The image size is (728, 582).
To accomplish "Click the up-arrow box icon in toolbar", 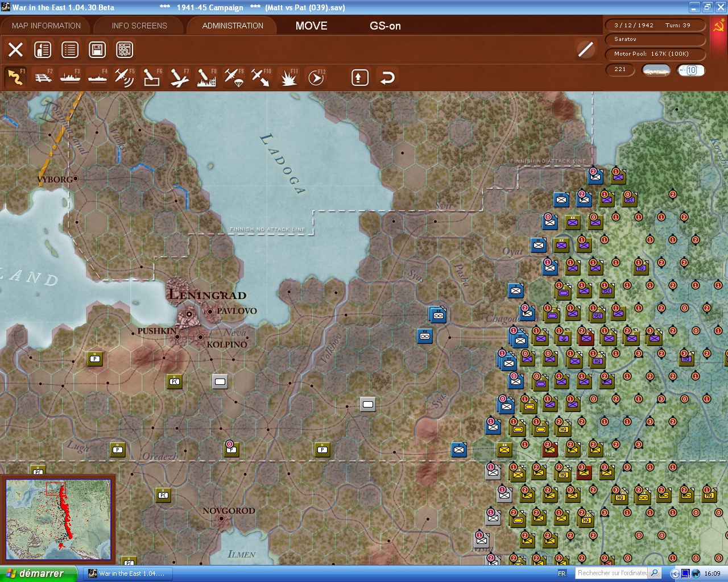I will click(x=359, y=77).
